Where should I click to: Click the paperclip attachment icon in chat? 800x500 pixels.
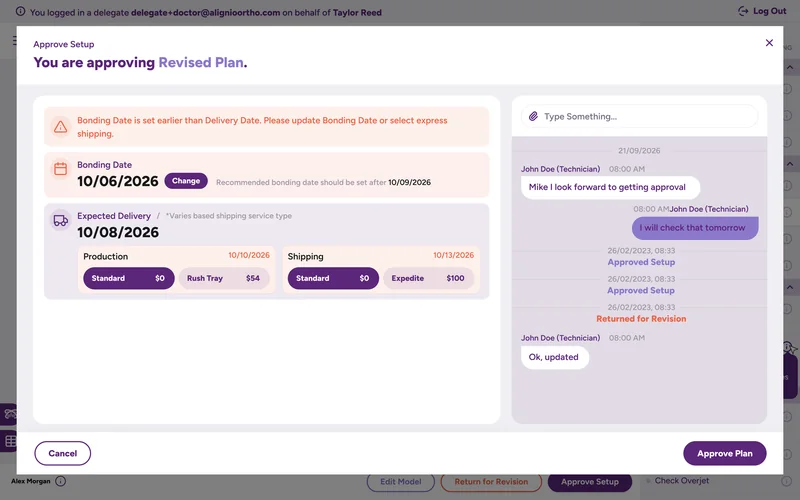point(533,116)
